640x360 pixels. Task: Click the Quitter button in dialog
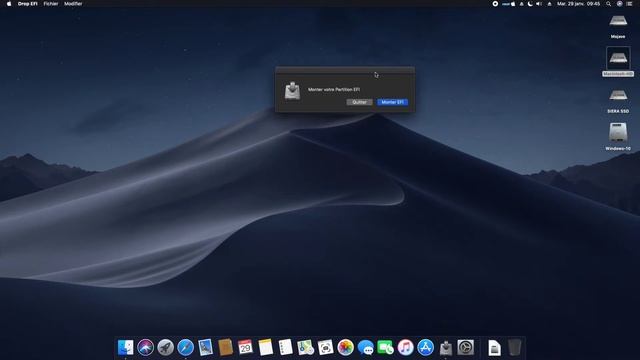(359, 102)
